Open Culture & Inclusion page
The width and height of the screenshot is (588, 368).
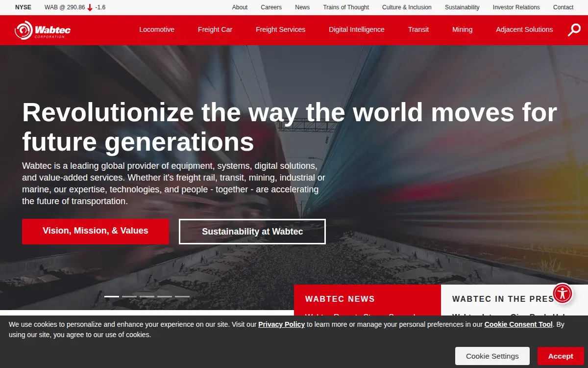407,7
